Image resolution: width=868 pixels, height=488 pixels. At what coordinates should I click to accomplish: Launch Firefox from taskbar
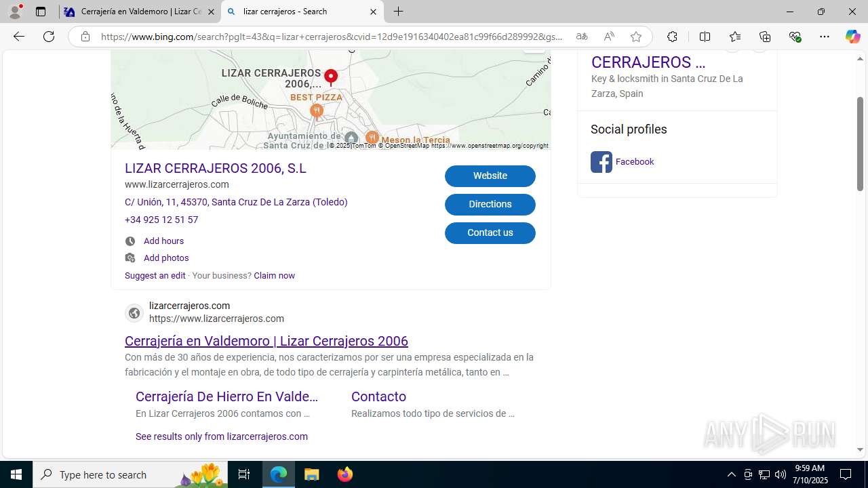point(344,474)
